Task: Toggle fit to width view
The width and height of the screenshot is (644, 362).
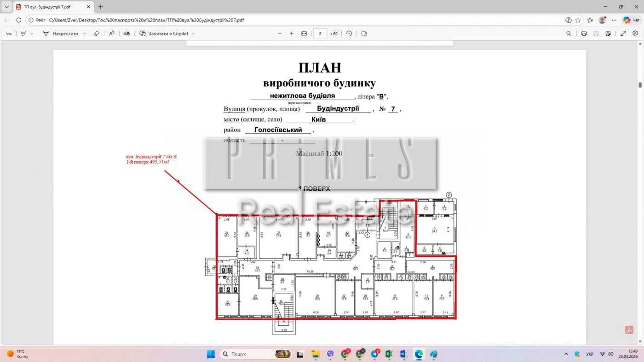Action: [x=304, y=34]
